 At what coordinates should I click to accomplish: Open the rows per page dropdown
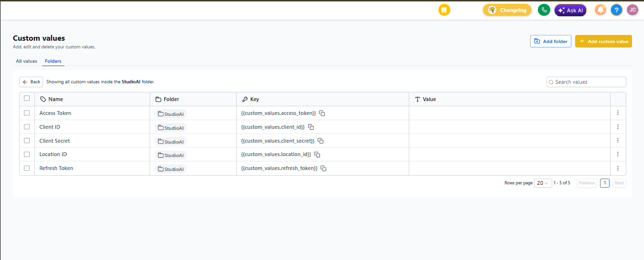(x=543, y=183)
